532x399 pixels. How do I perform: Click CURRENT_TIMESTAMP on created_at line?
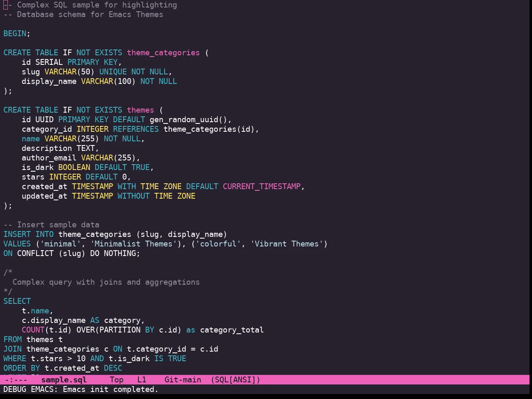pos(261,187)
